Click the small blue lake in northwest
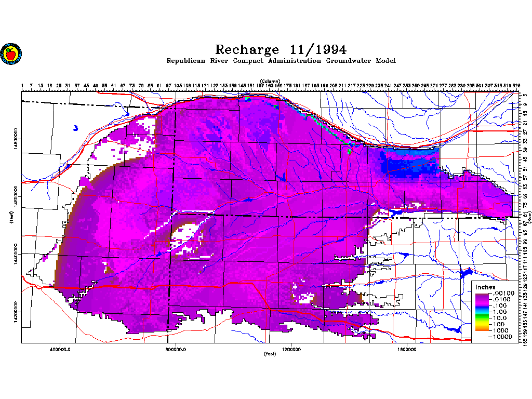532x399 pixels. coord(76,128)
